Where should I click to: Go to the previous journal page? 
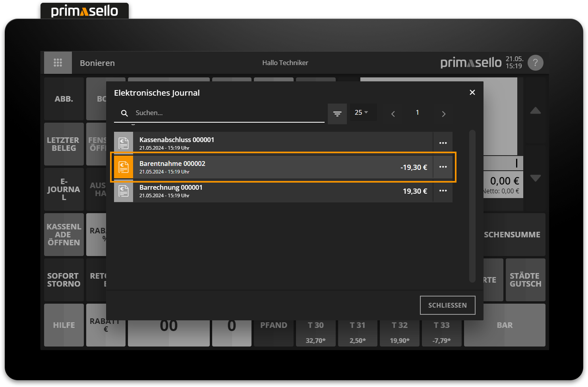(393, 114)
